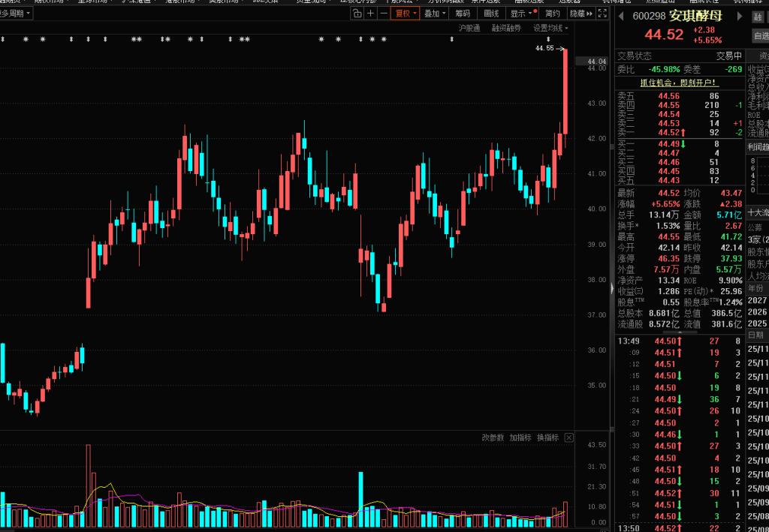Click the zoom-in plus icon in chart toolbar

(370, 14)
